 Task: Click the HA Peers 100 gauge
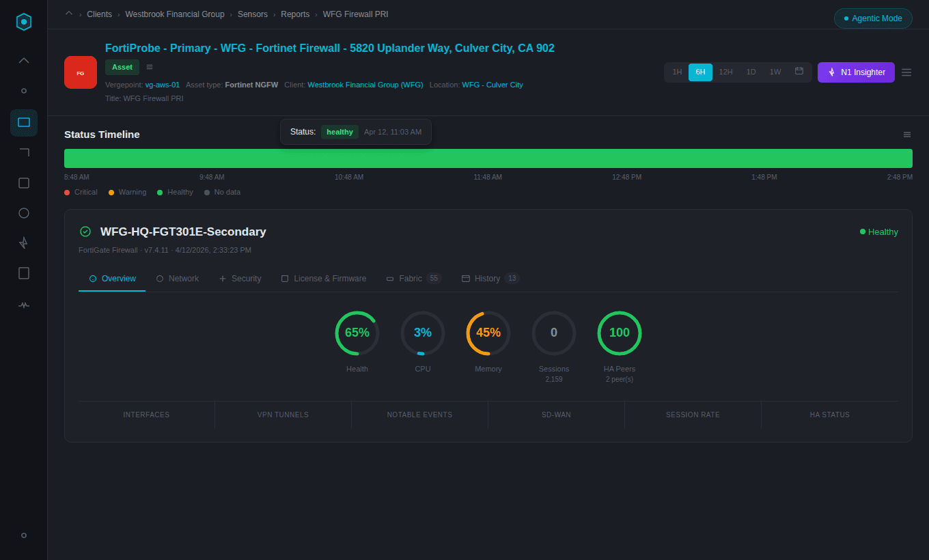click(620, 333)
